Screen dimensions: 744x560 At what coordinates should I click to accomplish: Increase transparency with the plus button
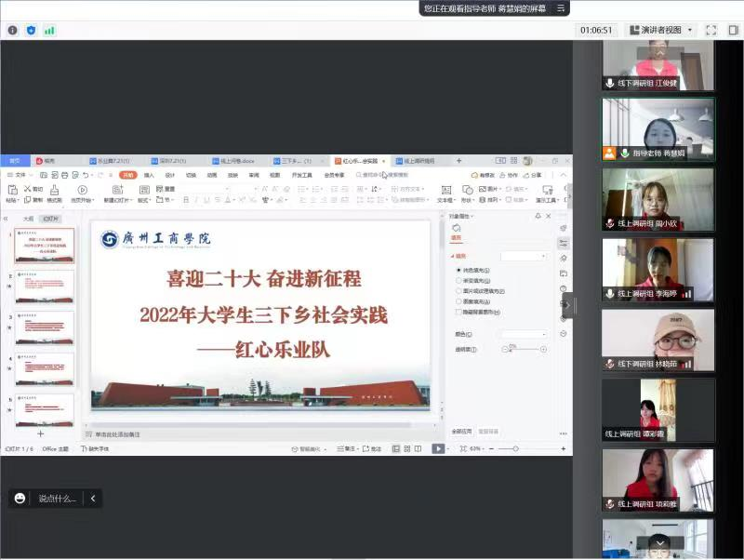point(544,350)
